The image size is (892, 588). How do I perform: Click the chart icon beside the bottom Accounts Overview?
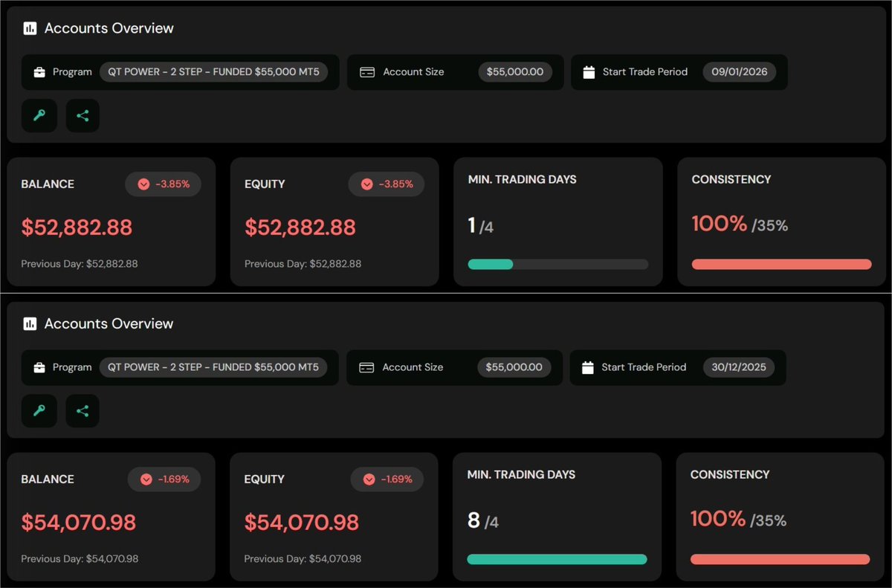(x=30, y=323)
